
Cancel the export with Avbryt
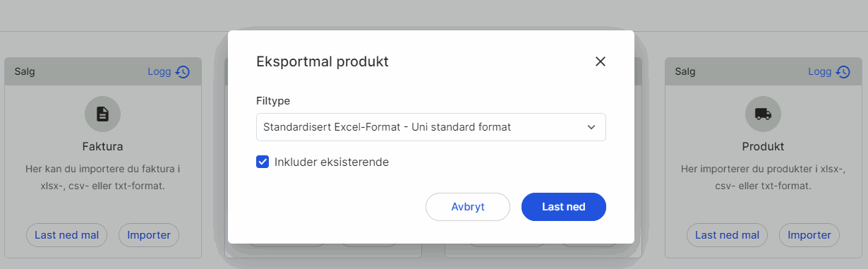468,207
